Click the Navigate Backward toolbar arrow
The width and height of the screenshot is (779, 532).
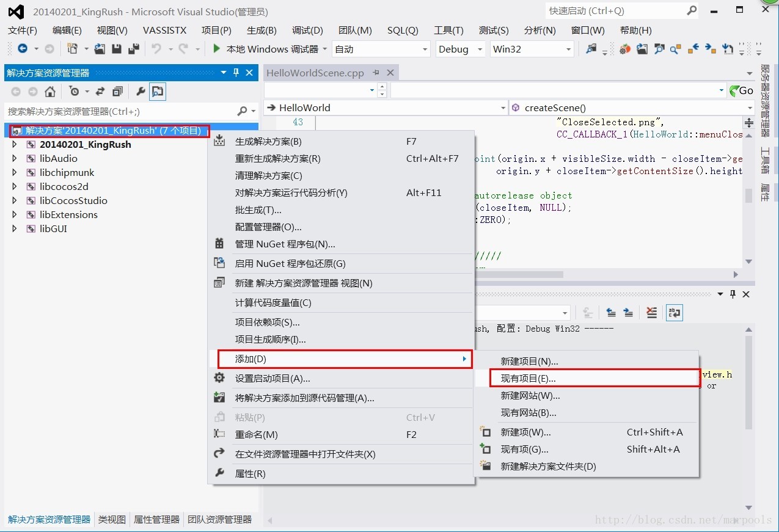pyautogui.click(x=23, y=49)
